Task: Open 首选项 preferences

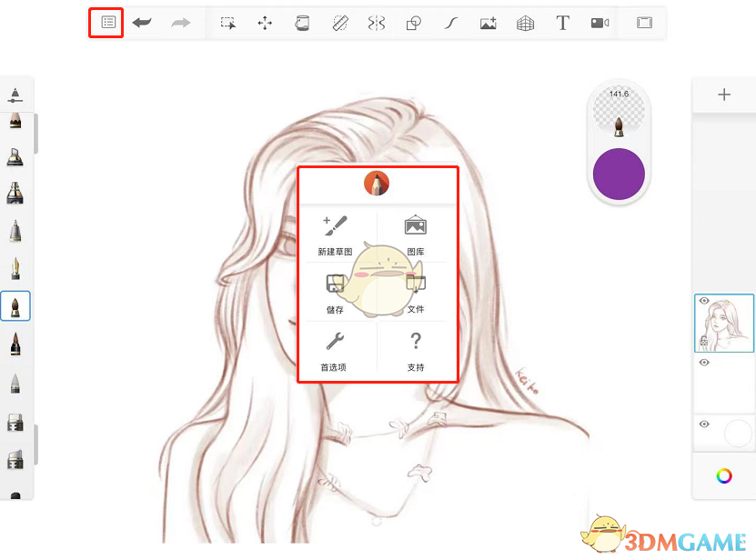Action: [x=334, y=351]
